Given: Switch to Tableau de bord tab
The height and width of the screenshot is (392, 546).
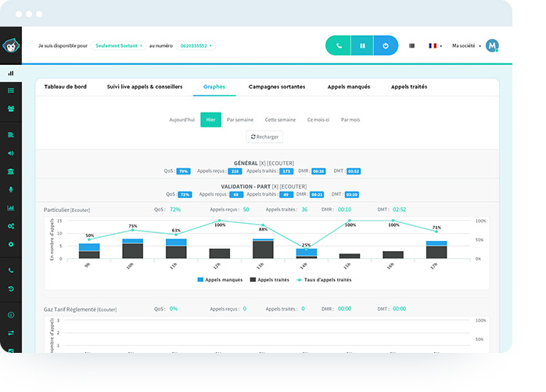Looking at the screenshot, I should pyautogui.click(x=66, y=87).
